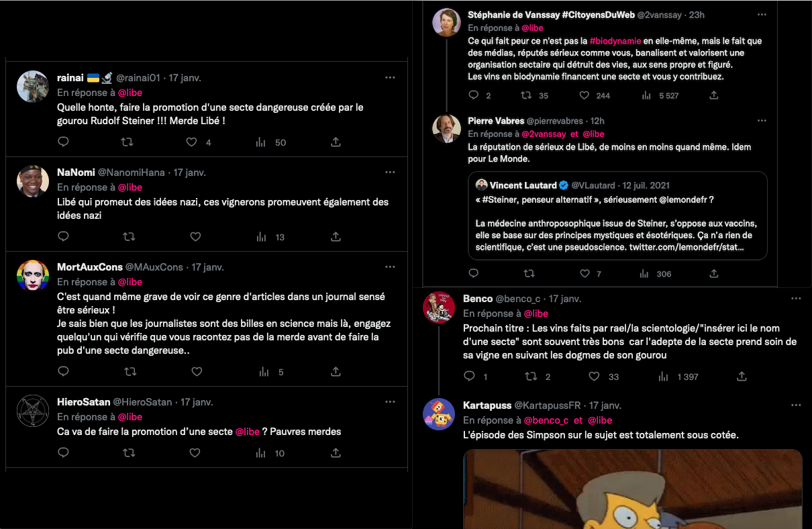
Task: Open @benco_c mention in Kartapuss's reply
Action: pos(546,420)
